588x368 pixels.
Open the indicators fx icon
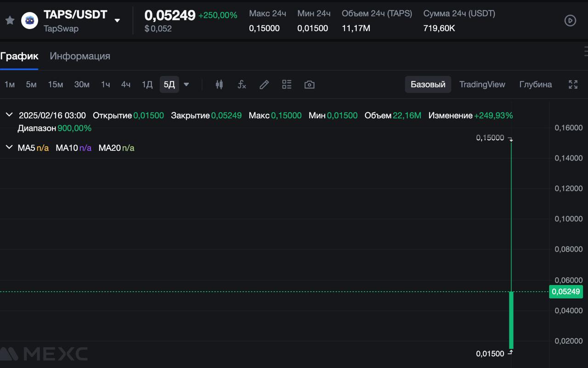click(242, 85)
